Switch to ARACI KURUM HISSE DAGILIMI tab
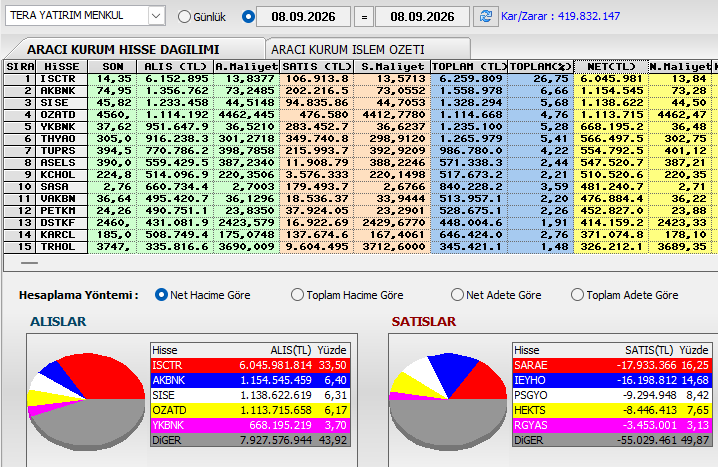The image size is (718, 467). 123,49
